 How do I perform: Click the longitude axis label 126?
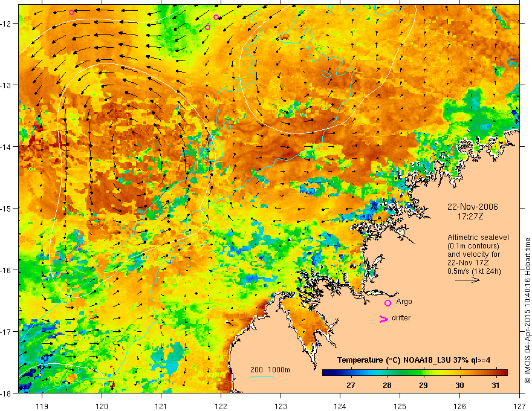(x=459, y=406)
